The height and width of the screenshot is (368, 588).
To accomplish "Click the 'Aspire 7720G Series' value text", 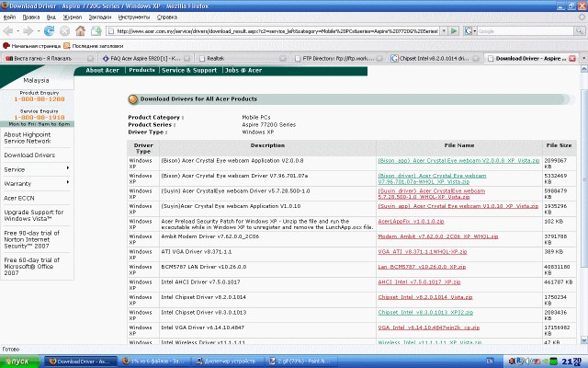I will pyautogui.click(x=269, y=125).
